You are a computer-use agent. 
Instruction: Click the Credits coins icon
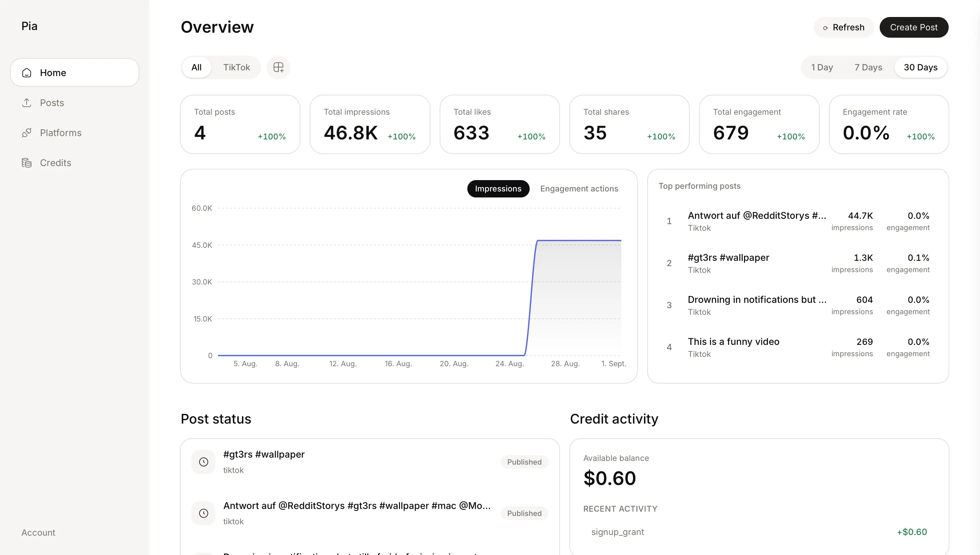(x=27, y=163)
